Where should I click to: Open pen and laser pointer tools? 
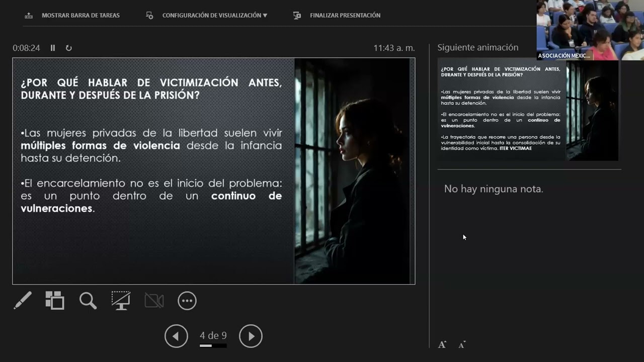click(23, 301)
